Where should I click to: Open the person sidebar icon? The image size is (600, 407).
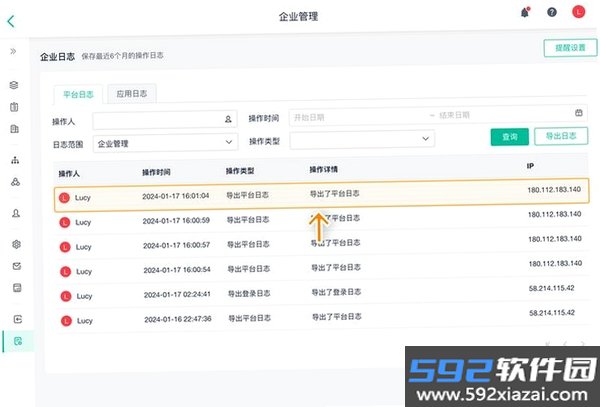pos(16,213)
